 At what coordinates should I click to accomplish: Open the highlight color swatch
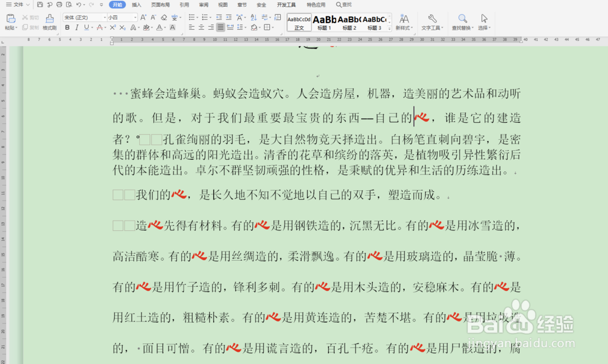(146, 28)
